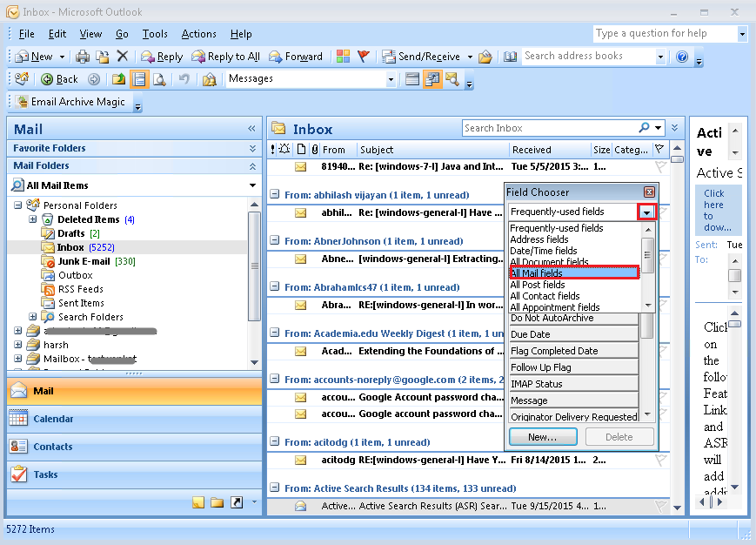The width and height of the screenshot is (756, 545).
Task: Collapse the Personal Folders tree node
Action: point(17,205)
